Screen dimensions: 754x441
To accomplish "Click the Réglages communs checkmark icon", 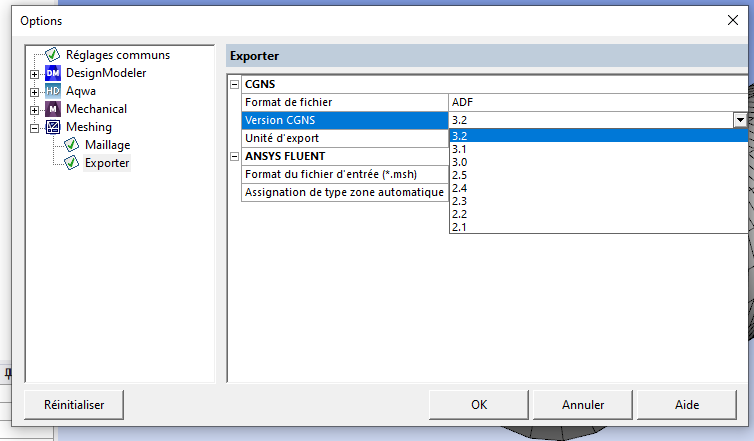I will point(53,55).
